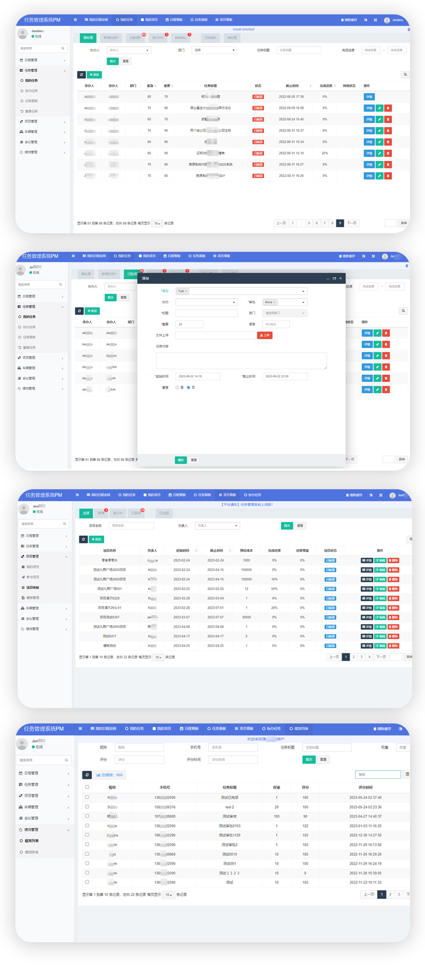Image resolution: width=425 pixels, height=980 pixels.
Task: Click the 总绩效: 666 chart button
Action: coord(109,775)
